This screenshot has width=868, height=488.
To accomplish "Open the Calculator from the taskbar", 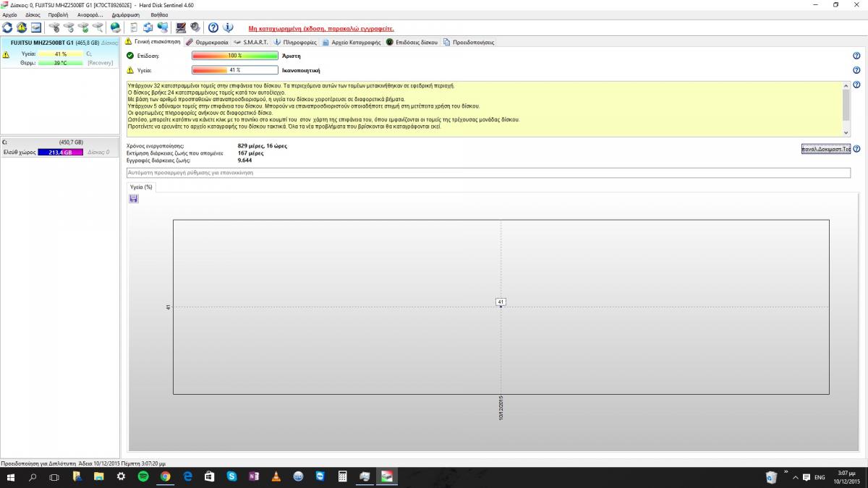I will (342, 477).
